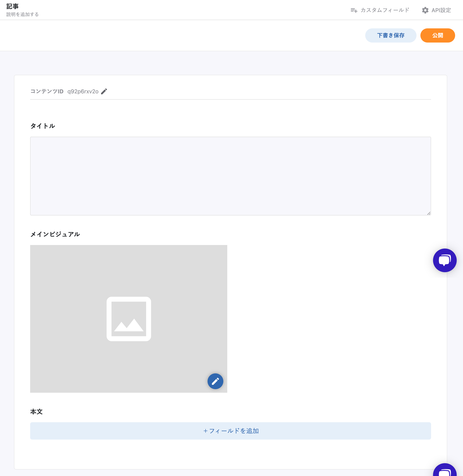
Task: Click the picture icon in placeholder center
Action: (129, 319)
